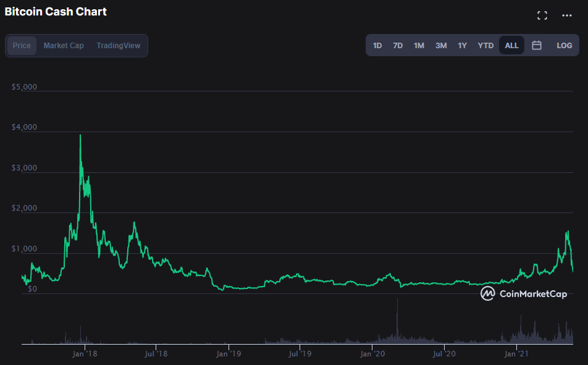The image size is (588, 365).
Task: Toggle the LOG scale option
Action: coord(565,45)
